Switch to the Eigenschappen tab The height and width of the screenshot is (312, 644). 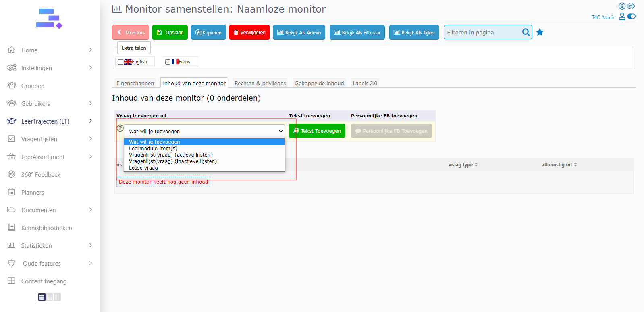click(135, 83)
